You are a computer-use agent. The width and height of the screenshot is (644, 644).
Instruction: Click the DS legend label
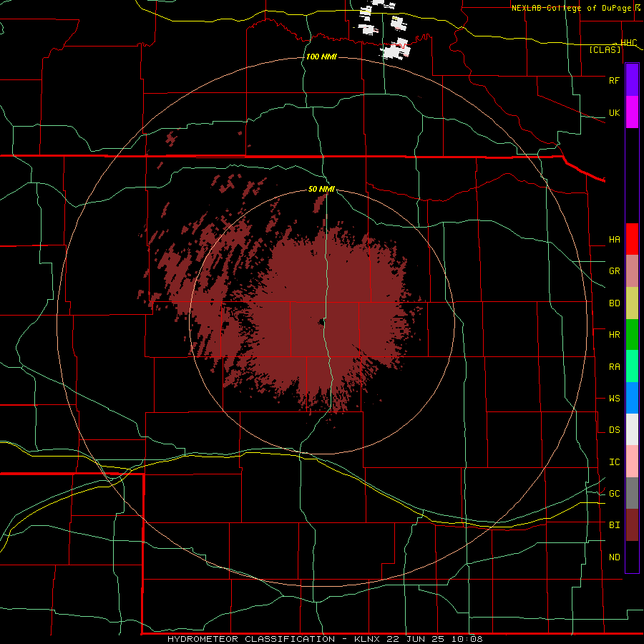614,430
